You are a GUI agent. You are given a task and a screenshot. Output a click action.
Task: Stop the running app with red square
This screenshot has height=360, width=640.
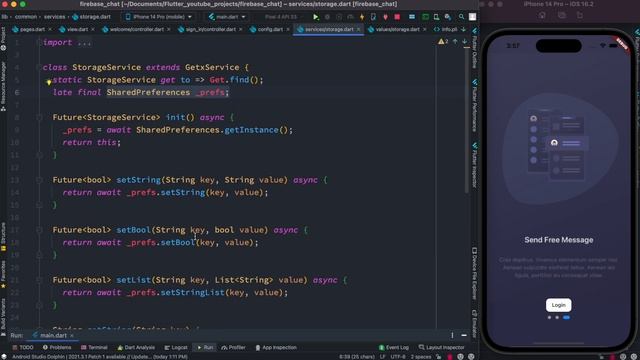[x=397, y=17]
